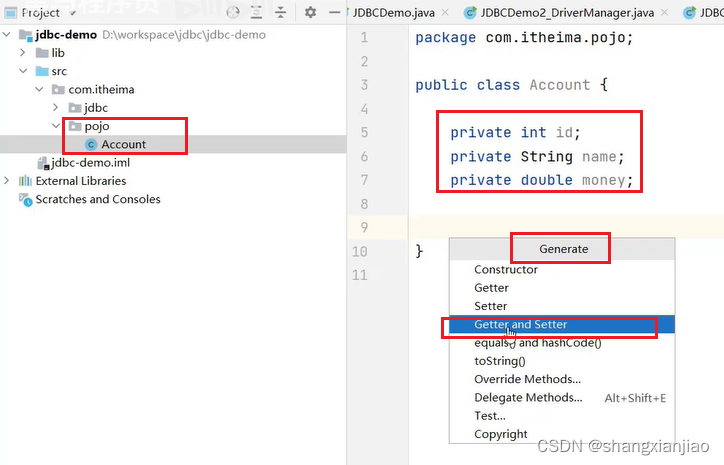Click the Scratches and Consoles icon
This screenshot has height=465, width=724.
25,199
